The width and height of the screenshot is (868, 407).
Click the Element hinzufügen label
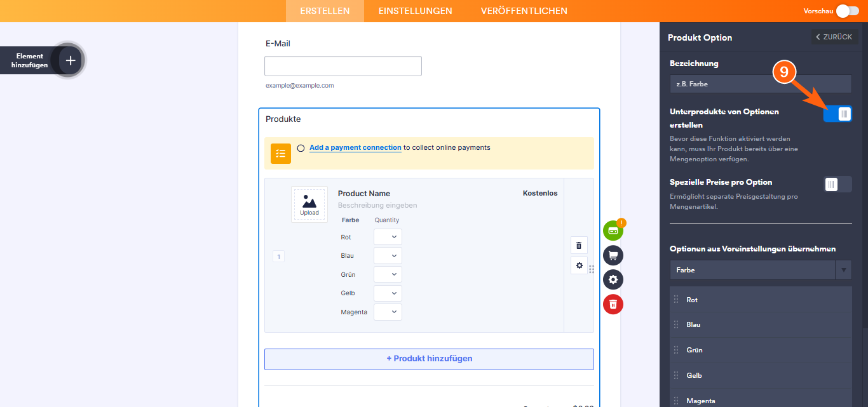[x=29, y=60]
